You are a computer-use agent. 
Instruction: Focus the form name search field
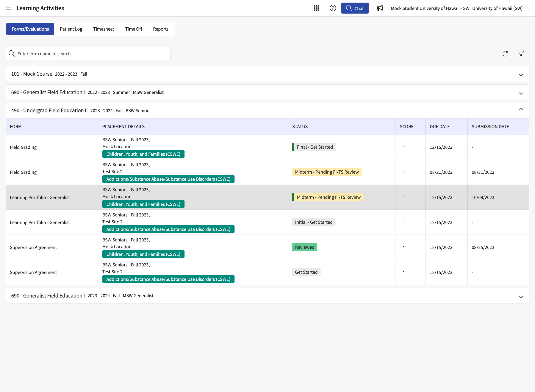coord(88,54)
